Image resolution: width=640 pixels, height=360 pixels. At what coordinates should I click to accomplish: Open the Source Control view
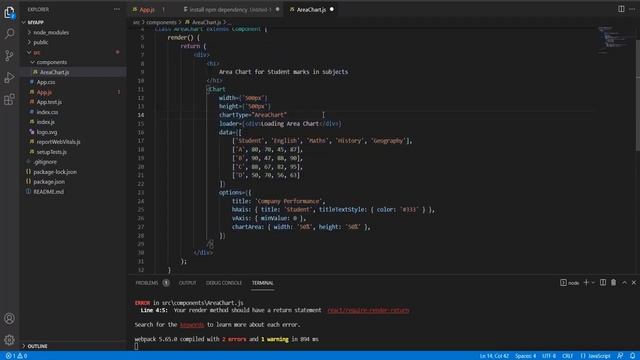9,56
